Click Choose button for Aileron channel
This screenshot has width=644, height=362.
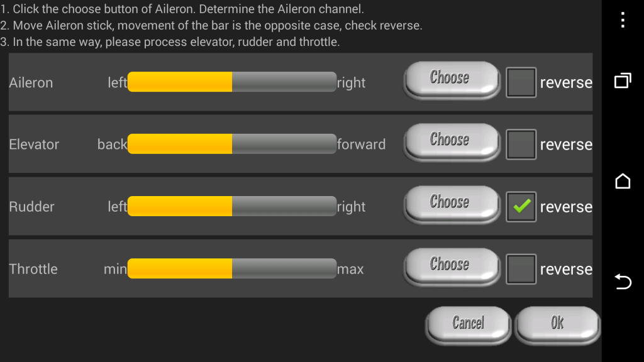[452, 80]
